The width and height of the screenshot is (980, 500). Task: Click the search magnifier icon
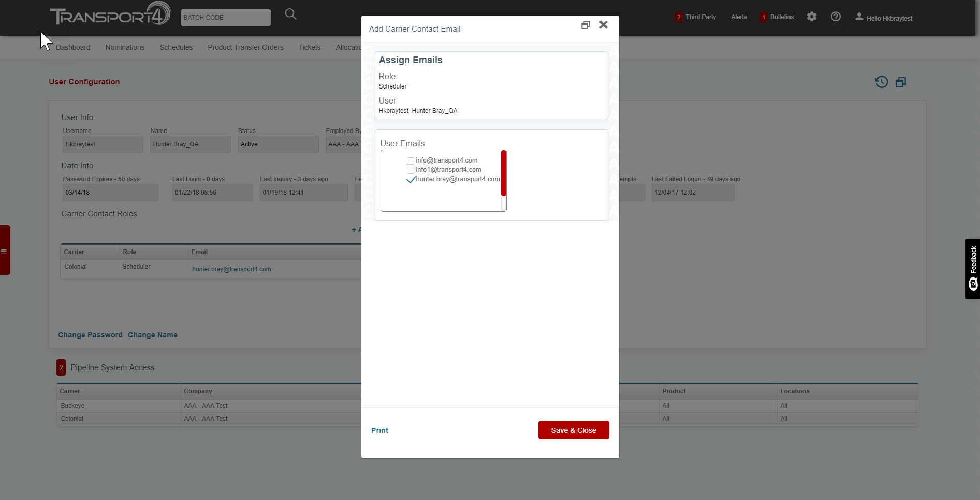coord(290,14)
